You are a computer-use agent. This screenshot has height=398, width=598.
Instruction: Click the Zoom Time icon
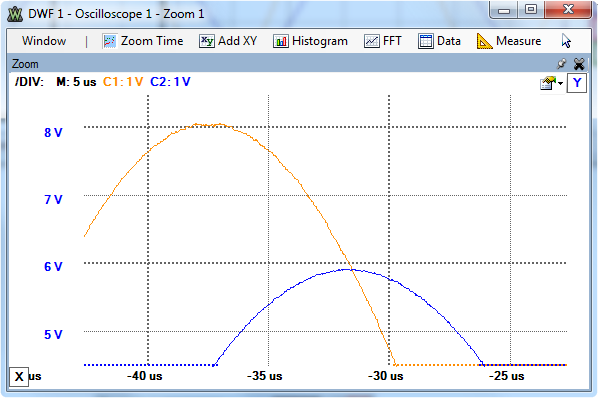click(x=109, y=41)
